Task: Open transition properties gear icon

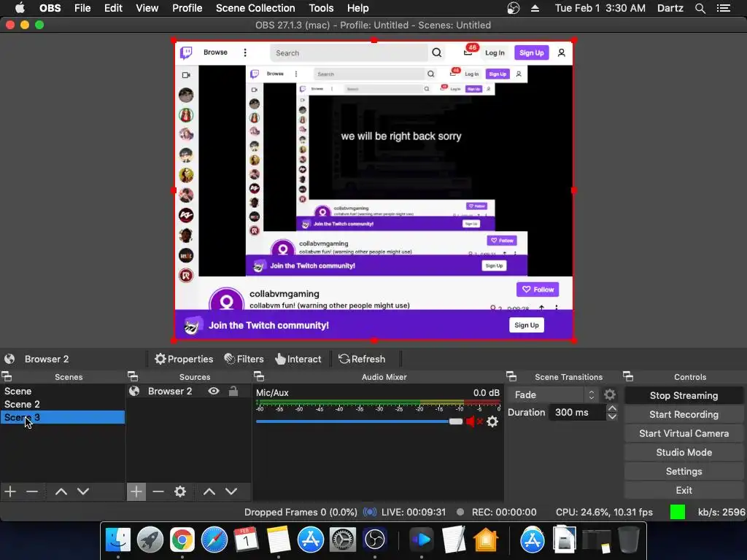Action: (610, 394)
